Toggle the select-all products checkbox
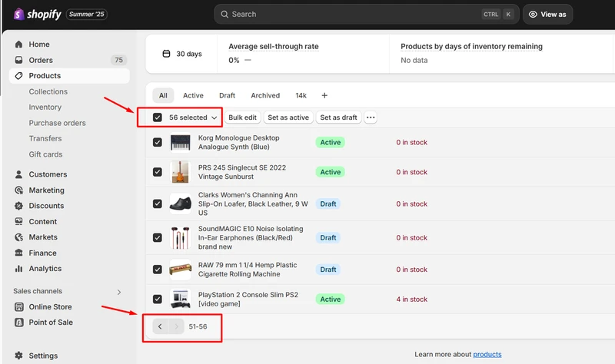 click(x=158, y=117)
